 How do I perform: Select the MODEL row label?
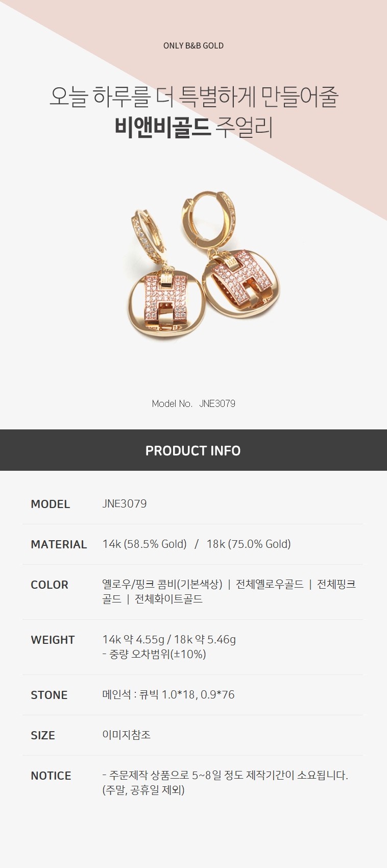point(50,504)
